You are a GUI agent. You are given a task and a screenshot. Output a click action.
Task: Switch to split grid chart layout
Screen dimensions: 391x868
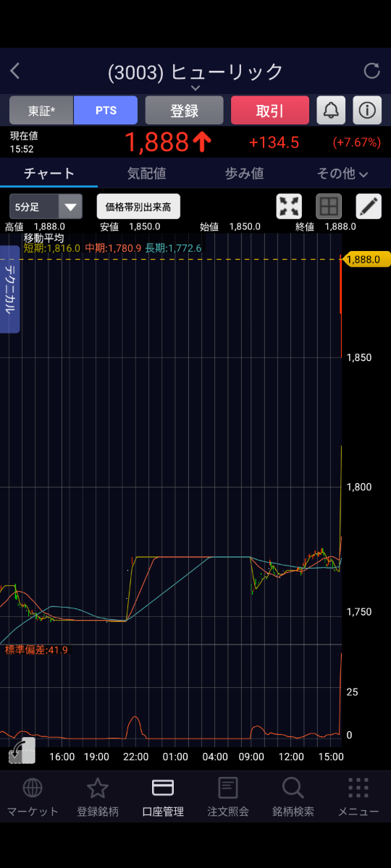(329, 206)
